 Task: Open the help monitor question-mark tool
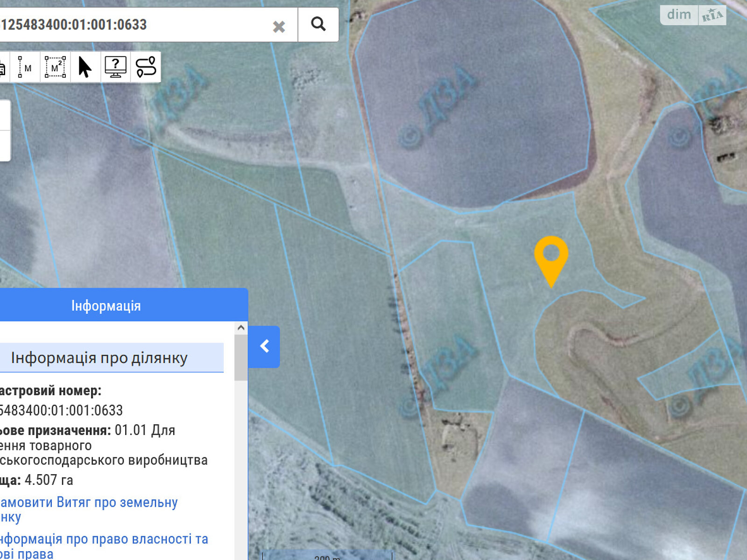tap(115, 67)
